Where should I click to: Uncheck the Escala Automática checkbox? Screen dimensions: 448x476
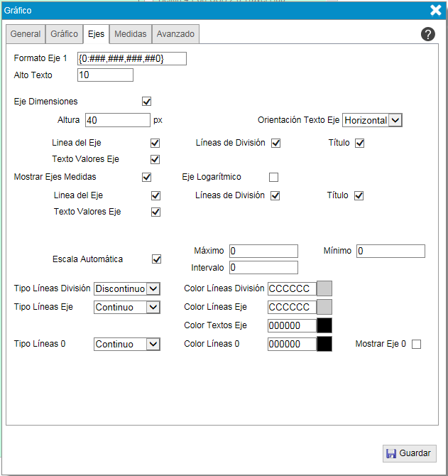click(157, 259)
